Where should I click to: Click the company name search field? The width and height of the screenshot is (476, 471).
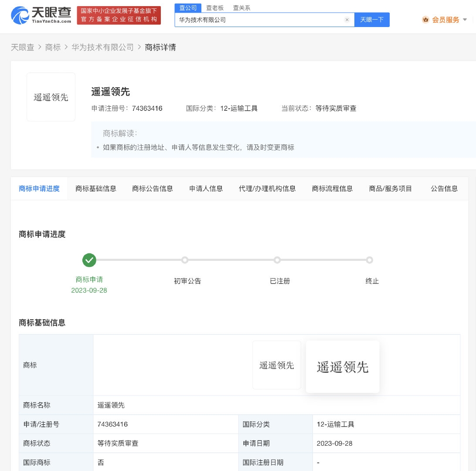coord(259,20)
